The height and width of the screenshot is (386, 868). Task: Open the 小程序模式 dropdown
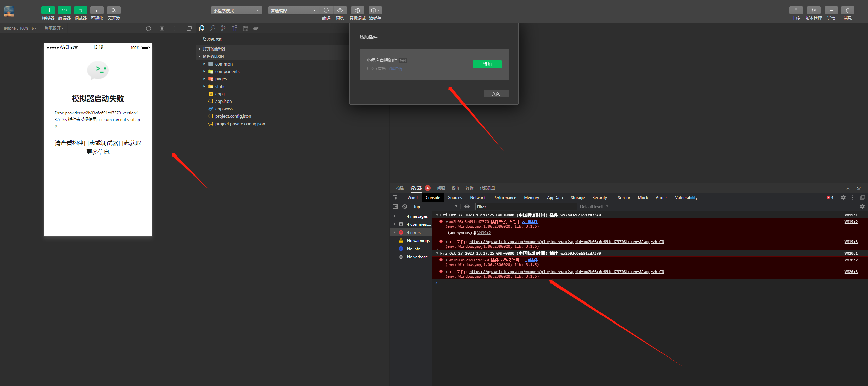pyautogui.click(x=236, y=11)
